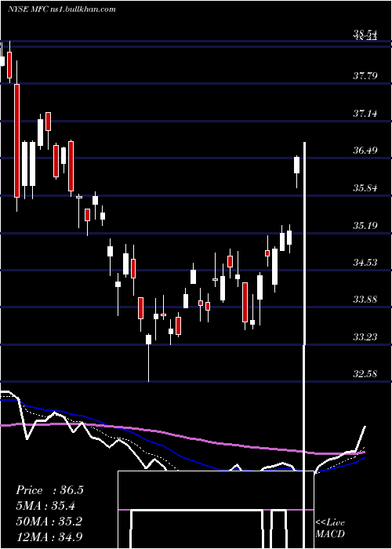Click the 37.79 price axis label
The width and height of the screenshot is (392, 549).
(x=365, y=75)
